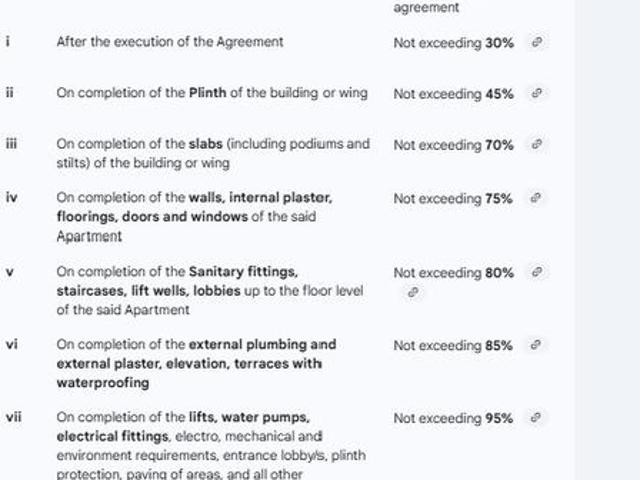Click the 'Not exceeding 95%' text

pos(453,419)
